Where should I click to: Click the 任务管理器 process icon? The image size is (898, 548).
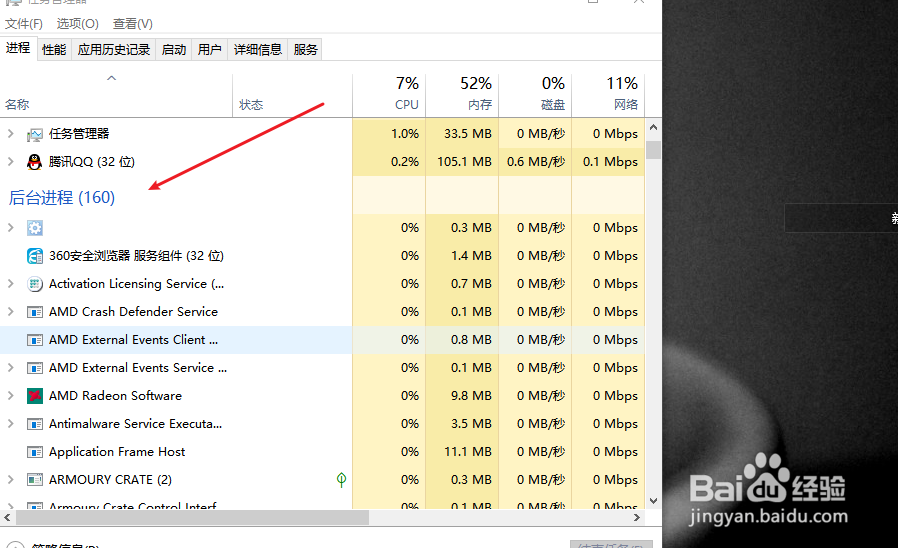[x=35, y=135]
